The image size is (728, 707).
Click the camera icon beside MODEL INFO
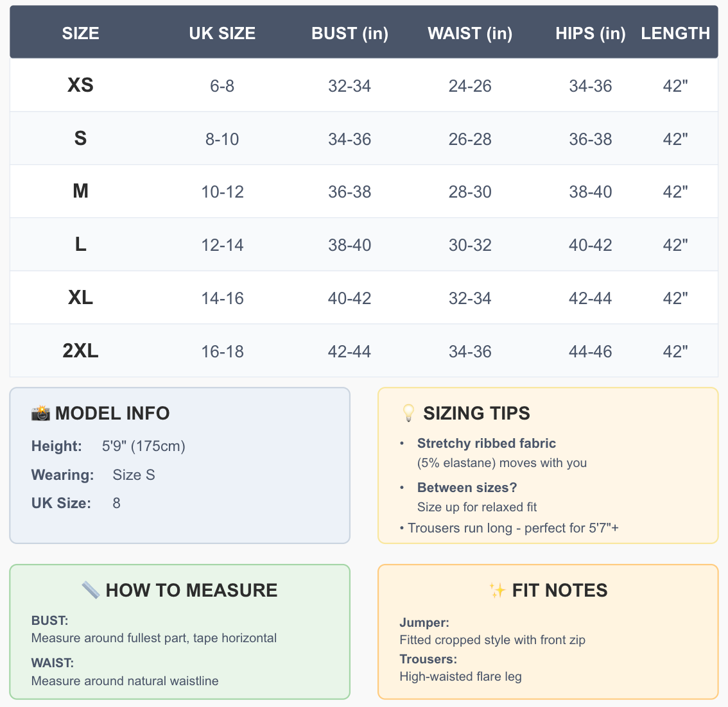click(x=40, y=413)
